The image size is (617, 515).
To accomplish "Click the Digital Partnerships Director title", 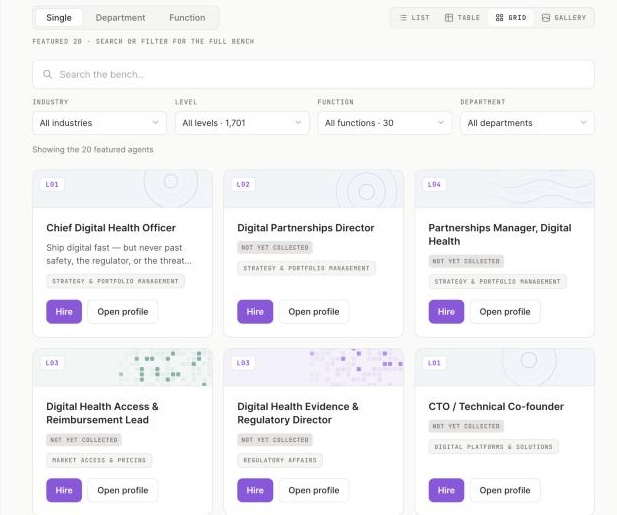I will (306, 228).
